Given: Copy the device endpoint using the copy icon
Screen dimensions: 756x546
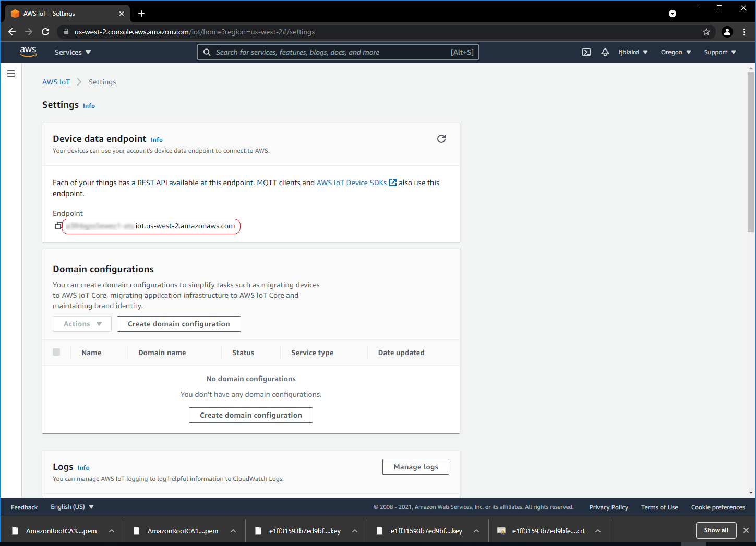Looking at the screenshot, I should click(58, 226).
